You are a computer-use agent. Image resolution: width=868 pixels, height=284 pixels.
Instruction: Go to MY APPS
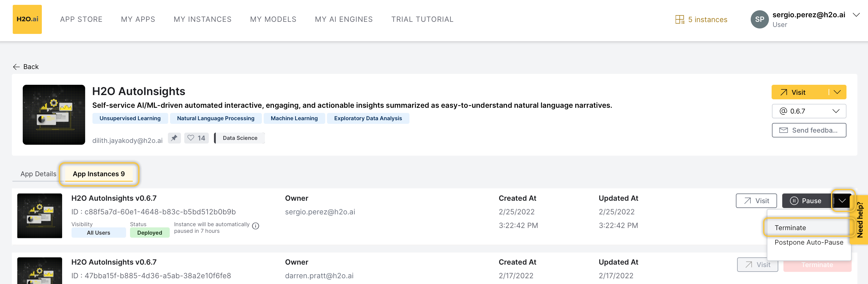(138, 19)
